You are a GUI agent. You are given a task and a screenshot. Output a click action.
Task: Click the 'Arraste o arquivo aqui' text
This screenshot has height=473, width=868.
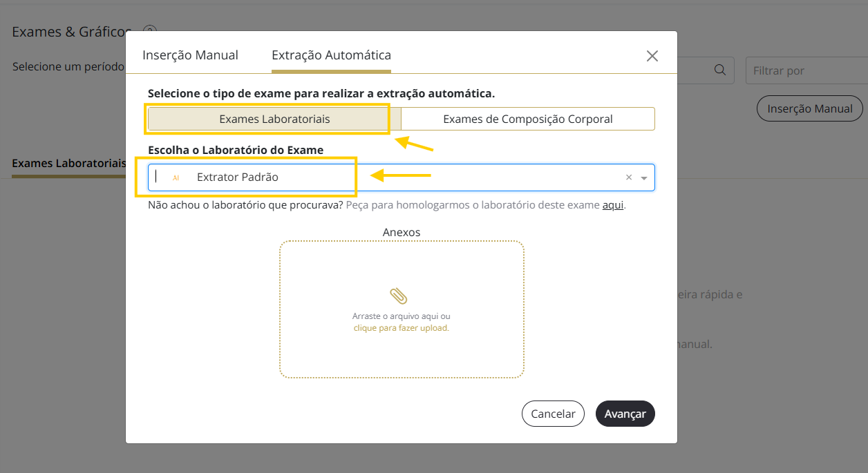tap(401, 316)
